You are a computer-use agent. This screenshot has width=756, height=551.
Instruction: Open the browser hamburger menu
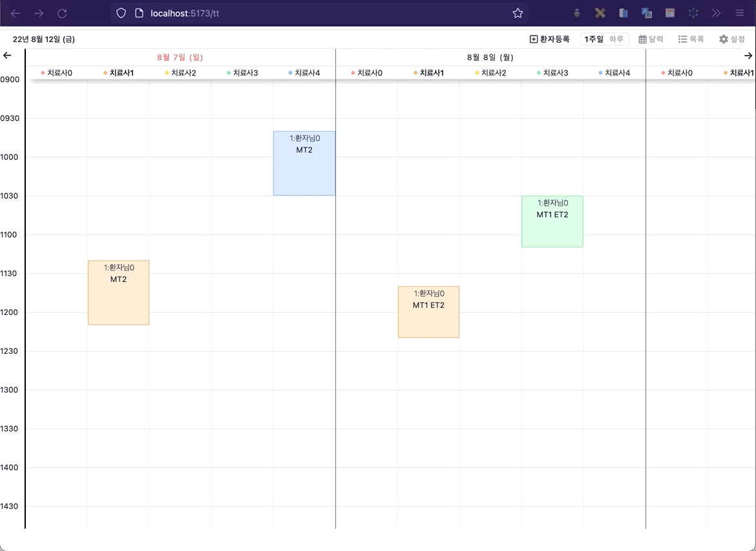(740, 13)
